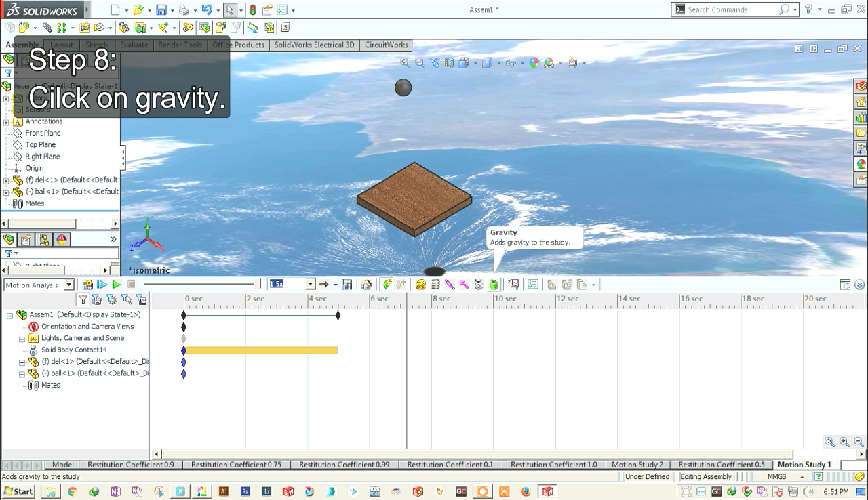Image resolution: width=868 pixels, height=500 pixels.
Task: Zoom in on the timeline
Action: (x=844, y=442)
